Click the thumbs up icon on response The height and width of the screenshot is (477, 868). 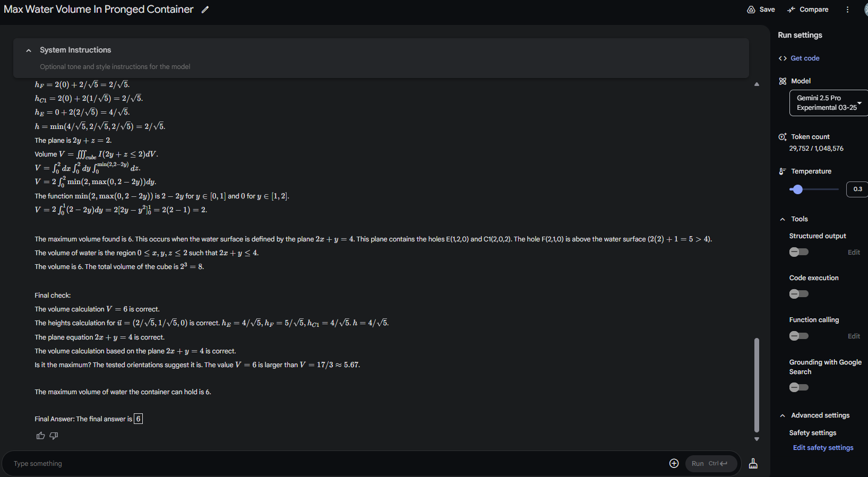click(x=40, y=436)
